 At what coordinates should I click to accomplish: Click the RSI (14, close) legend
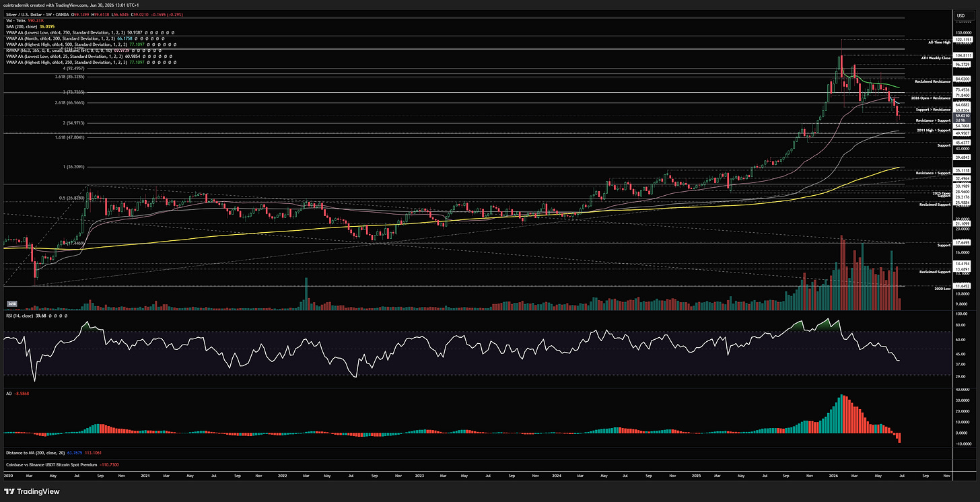(x=20, y=316)
